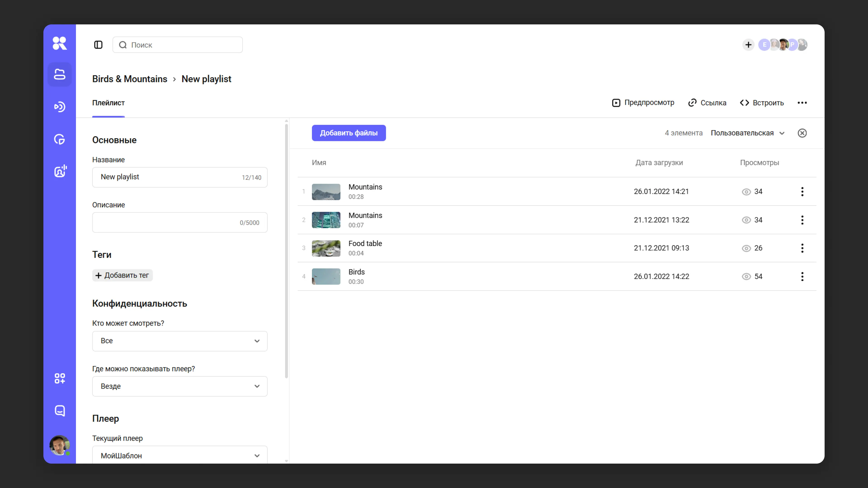Image resolution: width=868 pixels, height=488 pixels.
Task: Open the live broadcast sidebar icon
Action: tap(60, 107)
